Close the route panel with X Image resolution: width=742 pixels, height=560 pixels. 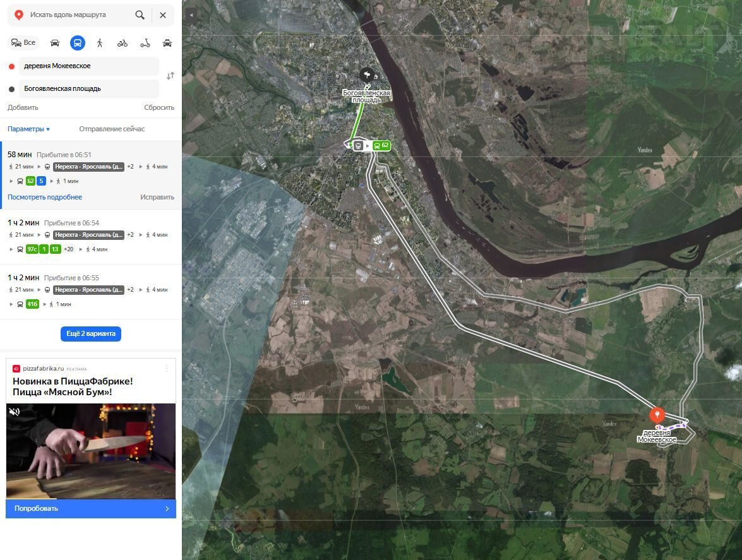click(163, 15)
